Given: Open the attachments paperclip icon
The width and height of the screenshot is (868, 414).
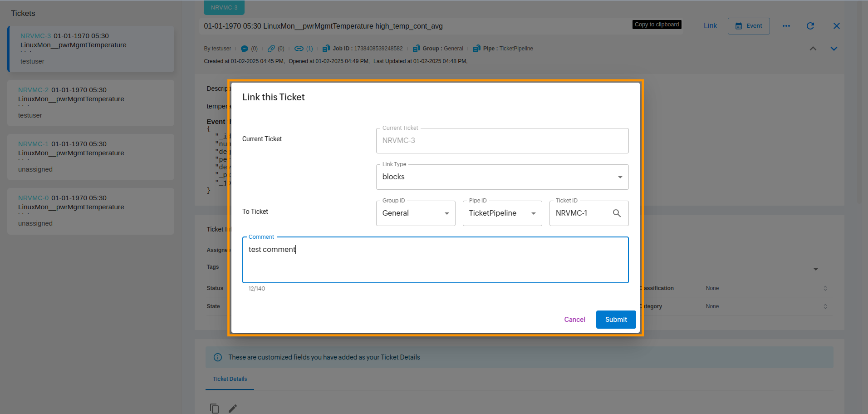Looking at the screenshot, I should 271,49.
